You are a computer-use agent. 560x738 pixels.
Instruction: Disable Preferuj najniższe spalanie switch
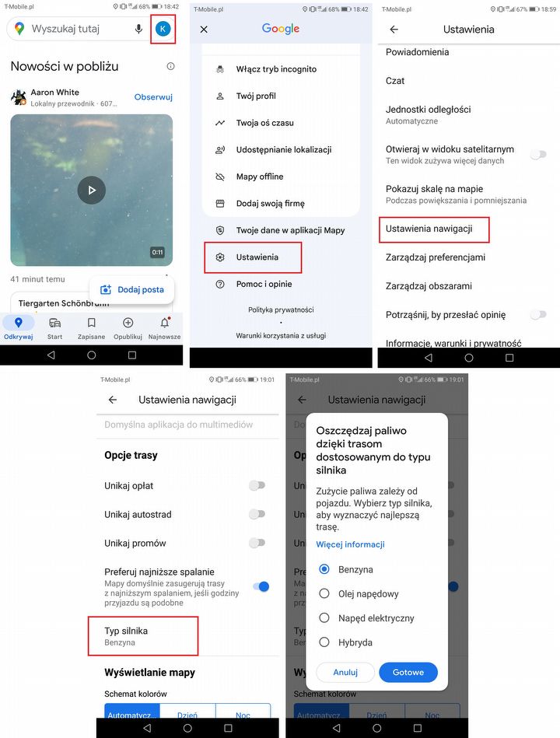click(x=261, y=586)
